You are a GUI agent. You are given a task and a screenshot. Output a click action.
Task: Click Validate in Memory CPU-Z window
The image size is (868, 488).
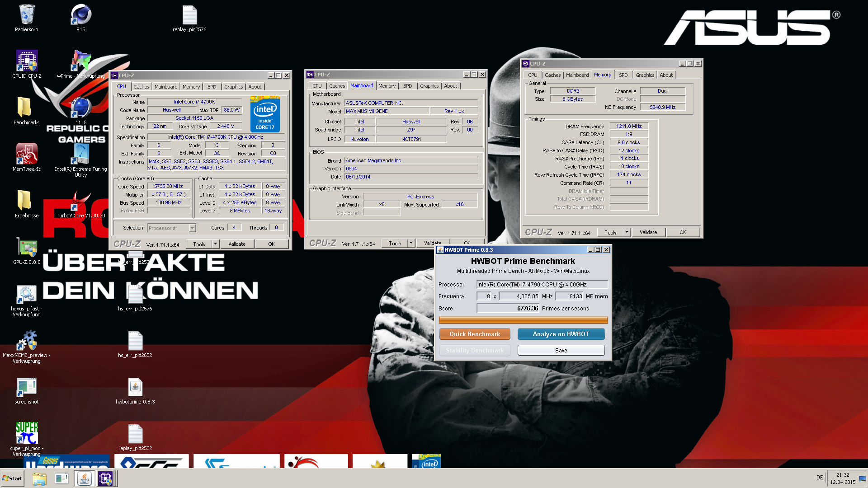click(648, 232)
